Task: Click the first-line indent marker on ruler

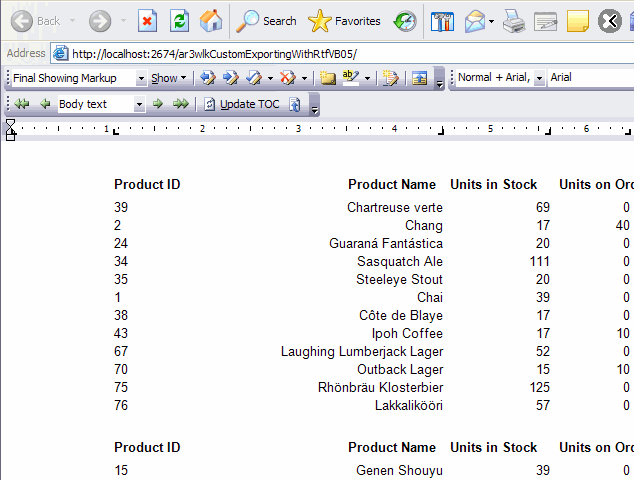Action: (11, 123)
